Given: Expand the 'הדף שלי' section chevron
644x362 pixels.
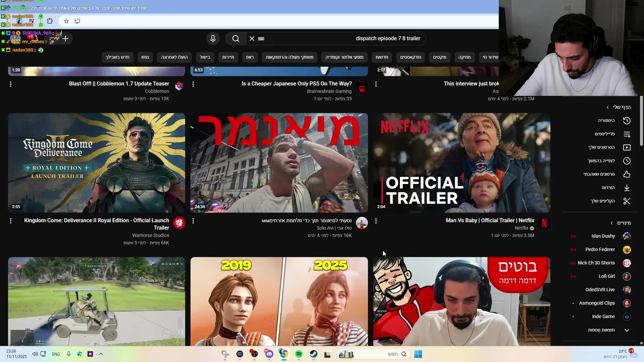Looking at the screenshot, I should (608, 107).
